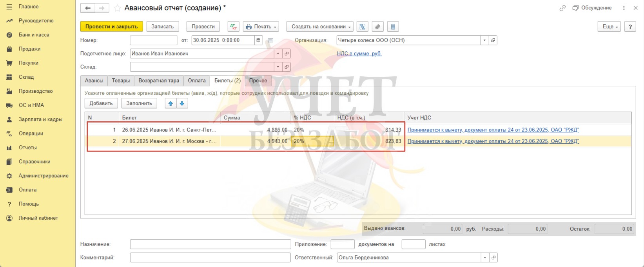644x267 pixels.
Task: Open the Дт/Кт postings icon
Action: tap(233, 27)
